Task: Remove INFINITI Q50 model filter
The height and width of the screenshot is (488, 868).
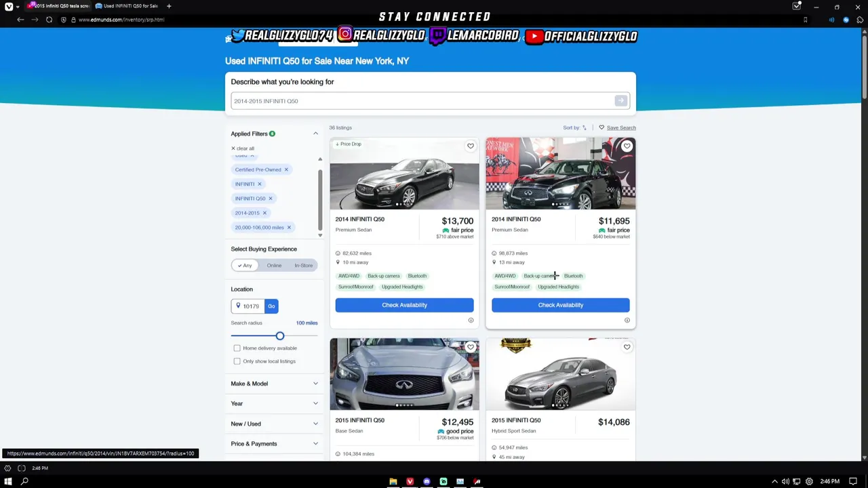Action: 270,199
